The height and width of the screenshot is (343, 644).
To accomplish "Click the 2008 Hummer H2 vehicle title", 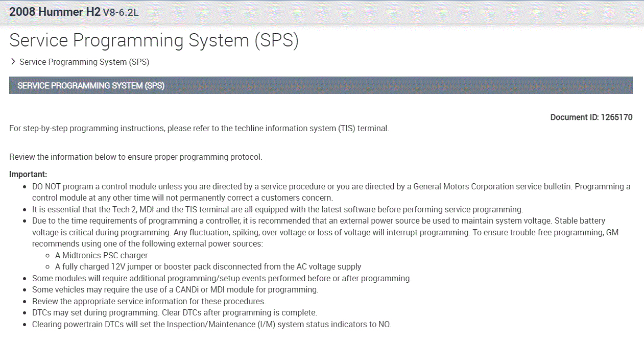I will 55,12.
